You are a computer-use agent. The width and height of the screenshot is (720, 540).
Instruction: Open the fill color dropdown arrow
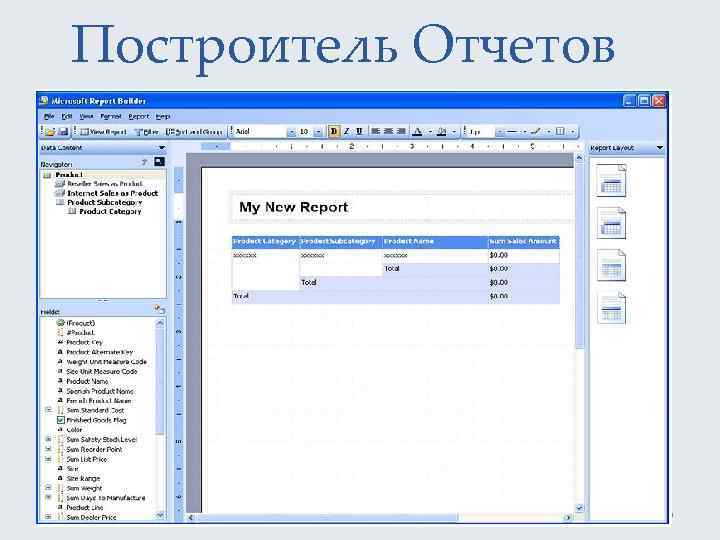pyautogui.click(x=454, y=132)
